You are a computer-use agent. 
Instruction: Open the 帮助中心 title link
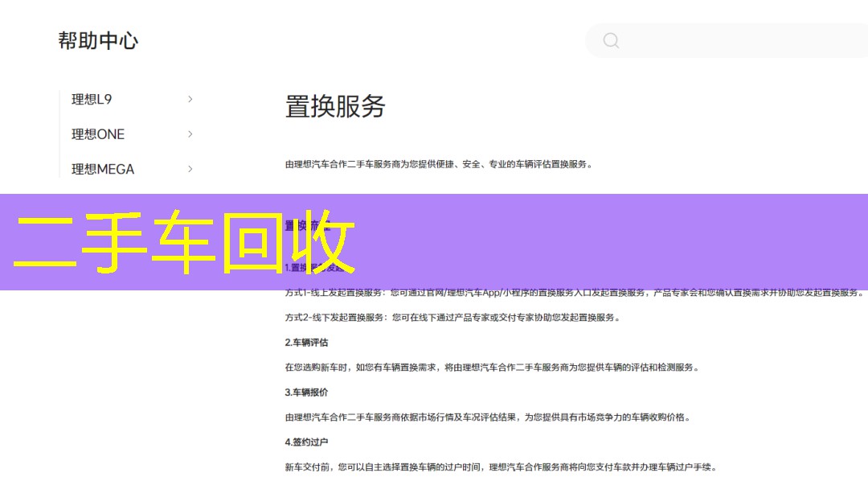[98, 40]
